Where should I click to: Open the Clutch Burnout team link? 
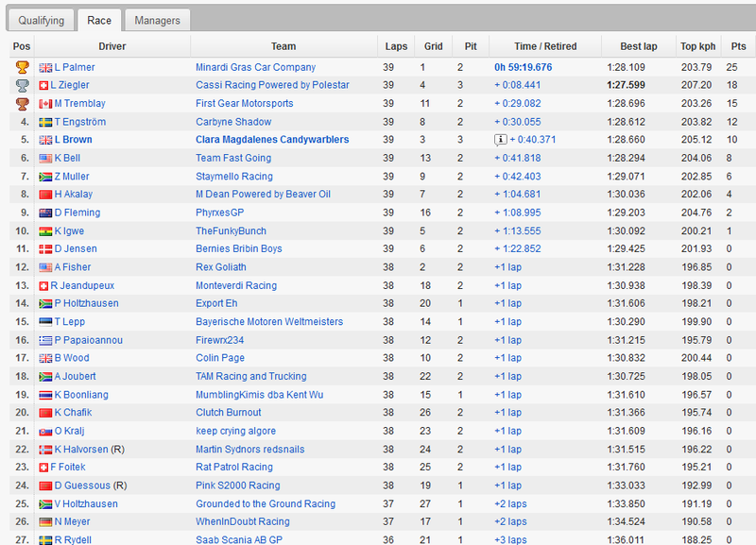tap(229, 412)
